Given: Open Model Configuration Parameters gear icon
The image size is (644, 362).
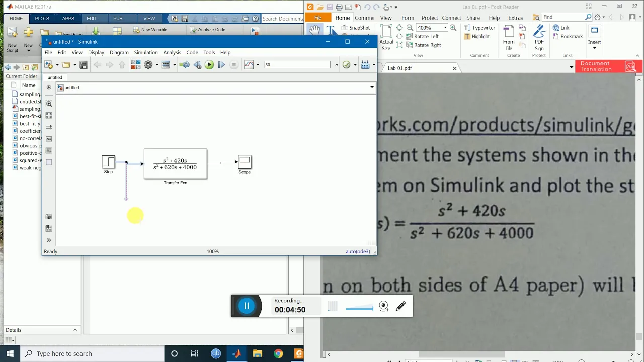Looking at the screenshot, I should pos(148,65).
